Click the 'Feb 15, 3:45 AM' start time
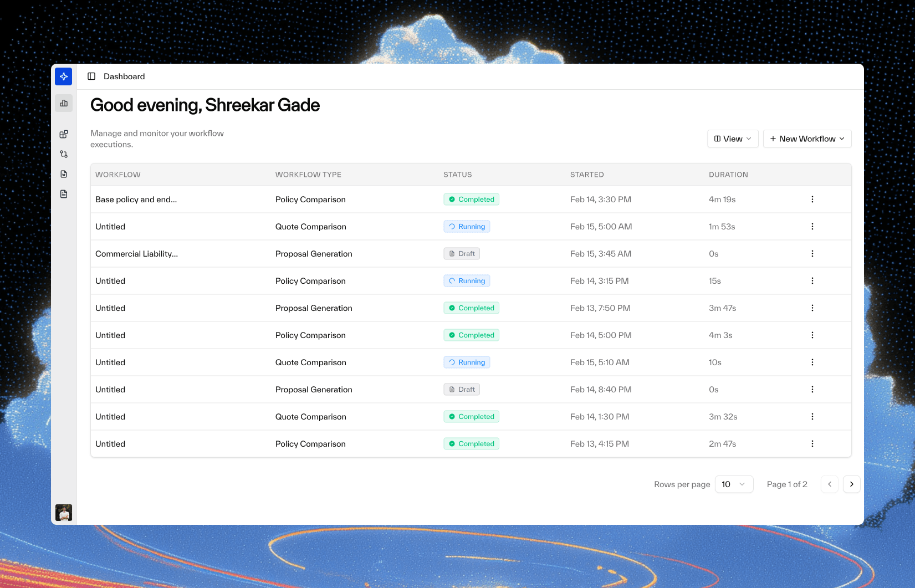Image resolution: width=915 pixels, height=588 pixels. coord(601,254)
